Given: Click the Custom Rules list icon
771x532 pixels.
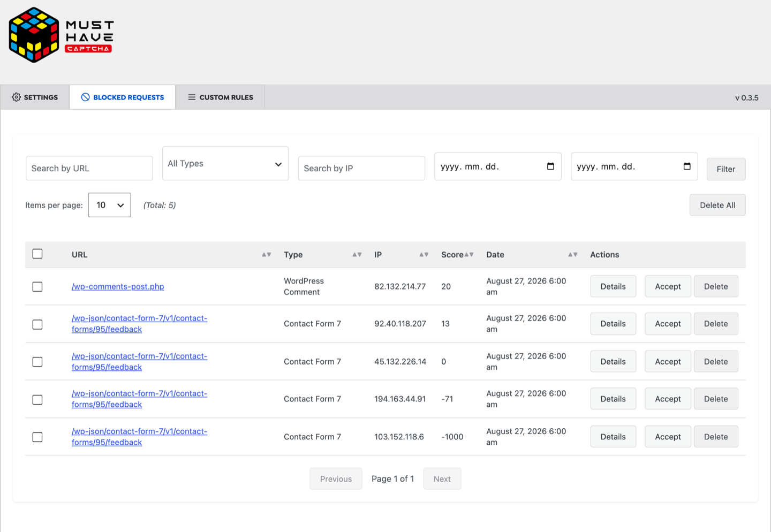Looking at the screenshot, I should point(192,97).
